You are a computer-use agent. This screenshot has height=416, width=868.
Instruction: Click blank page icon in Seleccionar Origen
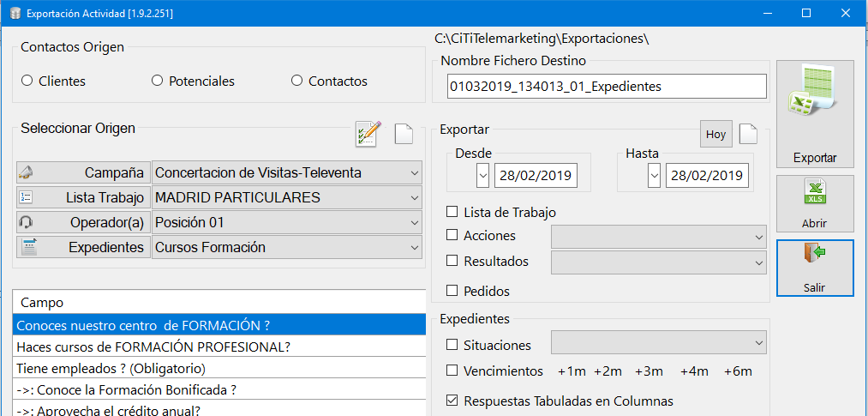404,134
